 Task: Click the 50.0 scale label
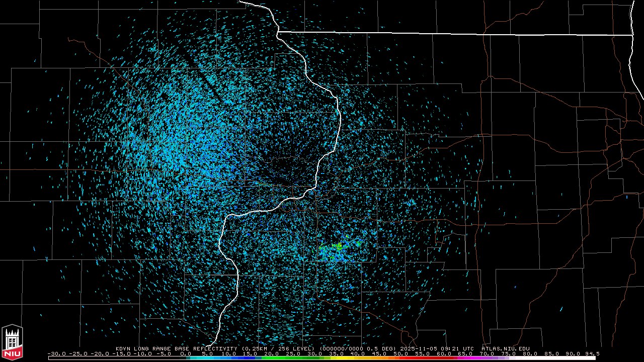point(400,353)
